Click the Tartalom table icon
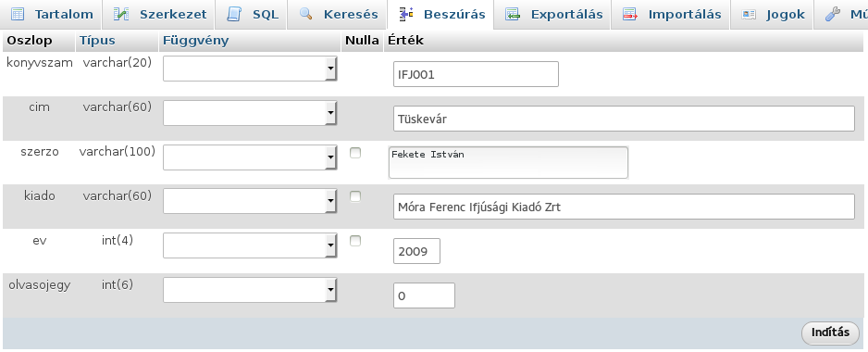Image resolution: width=868 pixels, height=352 pixels. click(18, 14)
